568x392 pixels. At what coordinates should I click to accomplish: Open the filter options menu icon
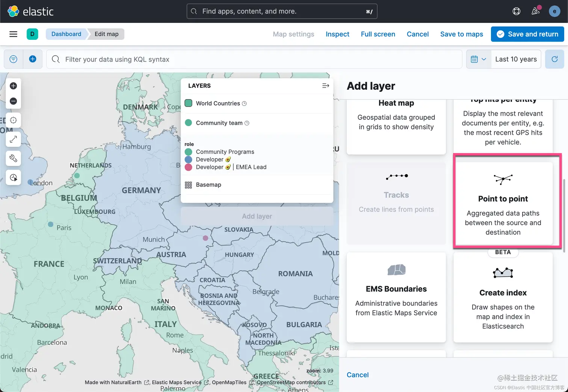pos(14,59)
